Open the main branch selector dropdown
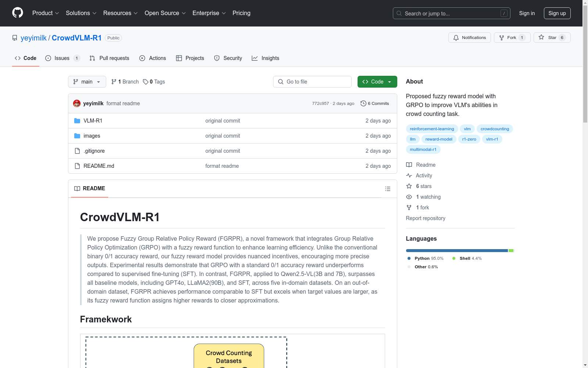Screen dimensions: 588x368 coord(87,82)
